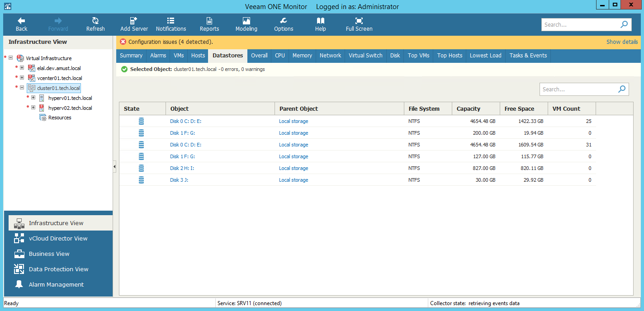Image resolution: width=644 pixels, height=311 pixels.
Task: Collapse the cluster01.tech.local node
Action: click(x=22, y=88)
